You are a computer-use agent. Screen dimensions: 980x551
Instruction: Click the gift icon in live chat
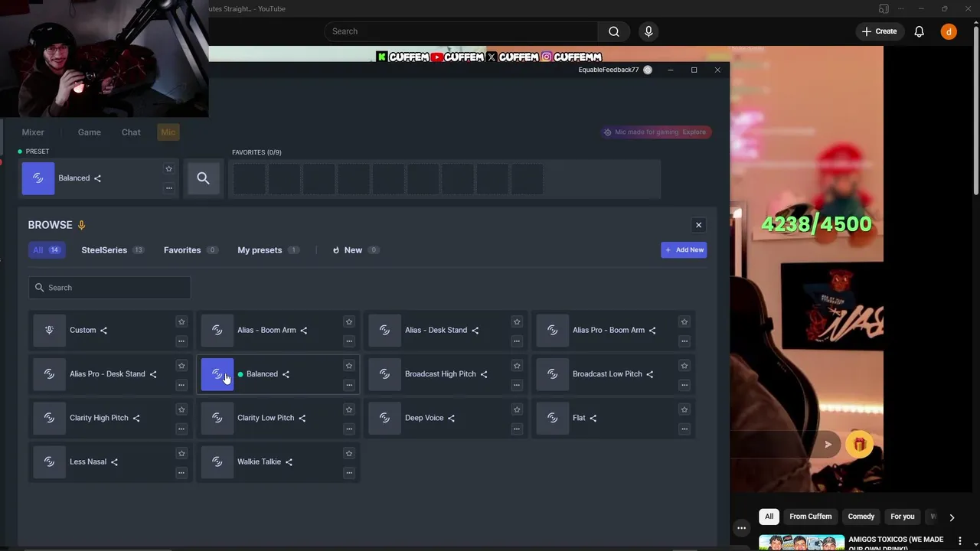tap(860, 445)
